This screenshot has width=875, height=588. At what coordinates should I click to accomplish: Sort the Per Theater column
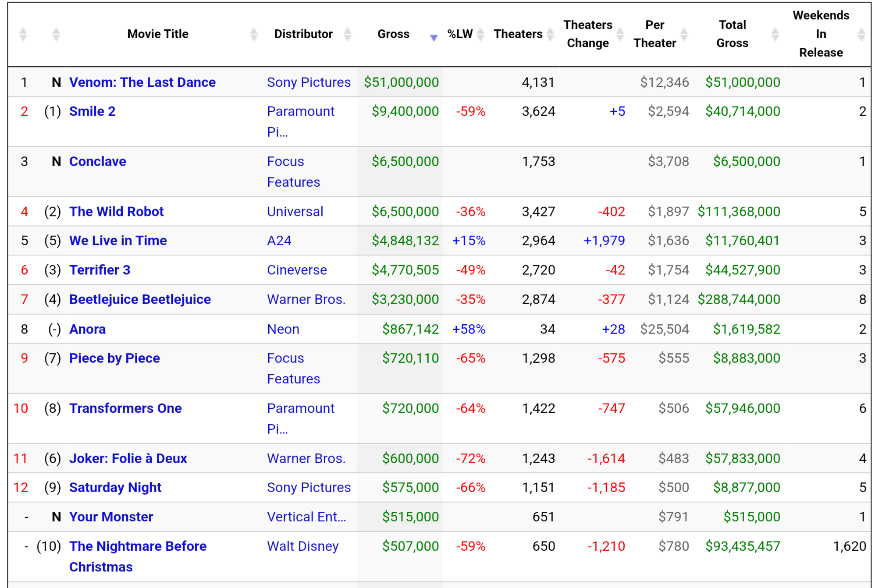coord(684,34)
